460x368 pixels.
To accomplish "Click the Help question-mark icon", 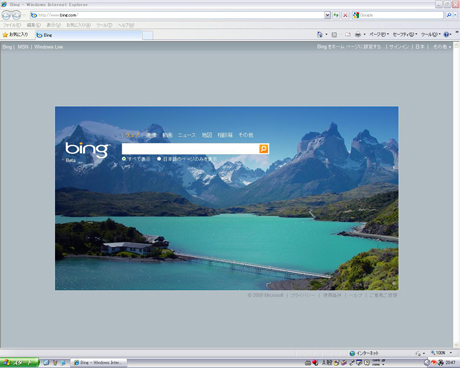I will 446,34.
